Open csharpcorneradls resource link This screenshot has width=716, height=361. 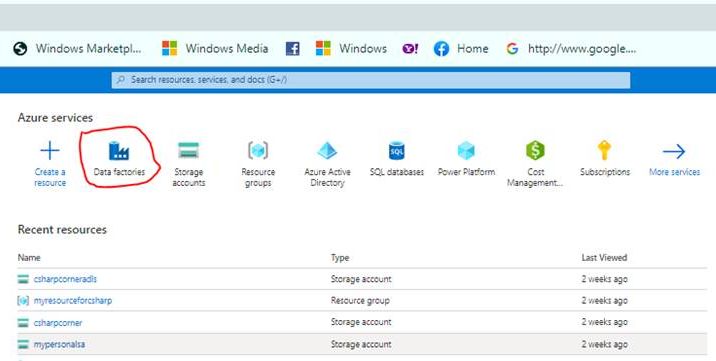[65, 279]
